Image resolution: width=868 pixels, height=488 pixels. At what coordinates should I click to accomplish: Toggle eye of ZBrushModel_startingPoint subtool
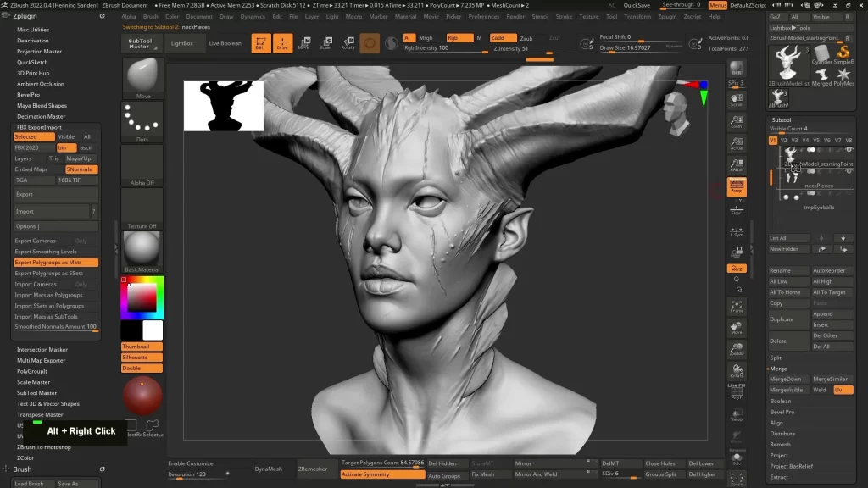pos(849,150)
